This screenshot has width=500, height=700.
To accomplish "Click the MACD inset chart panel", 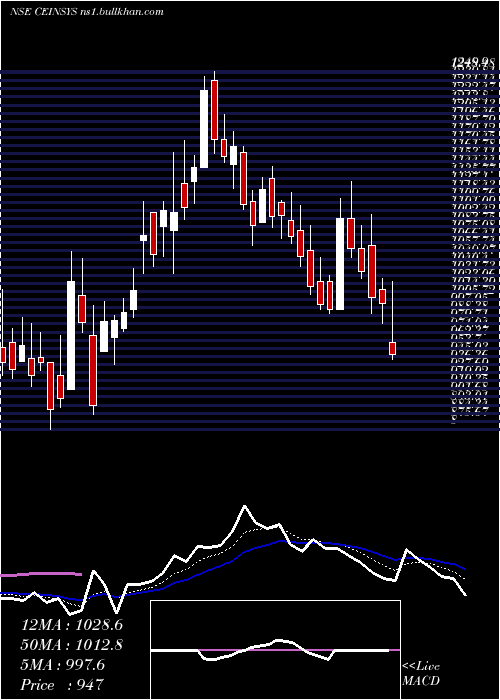I will click(x=275, y=650).
